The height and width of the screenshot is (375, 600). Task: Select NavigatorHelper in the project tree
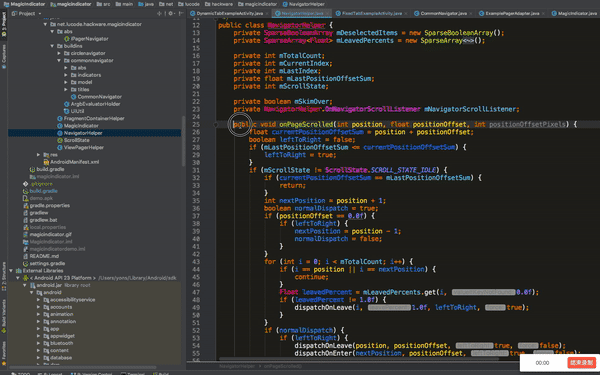coord(80,133)
